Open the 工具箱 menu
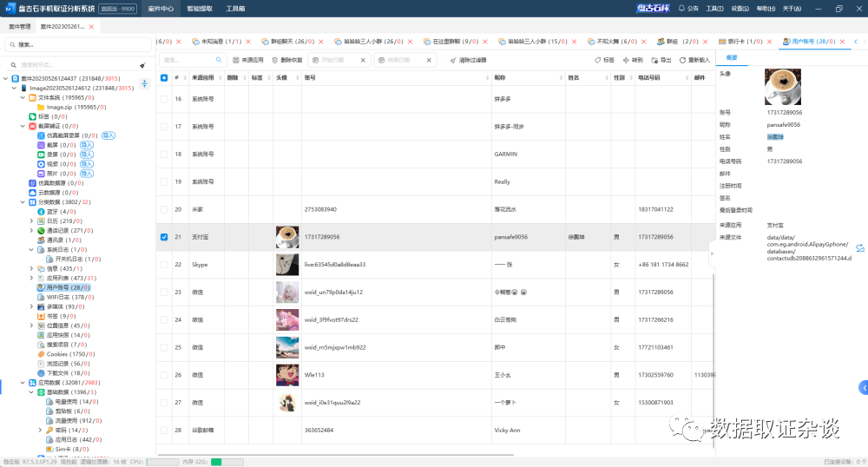 pos(235,9)
